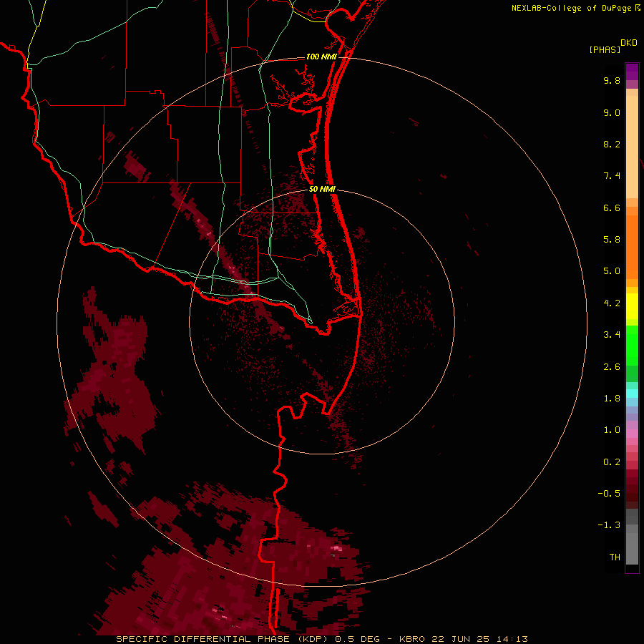Screen dimensions: 644x644
Task: Pick the solid orange segment of the color bar
Action: point(632,247)
